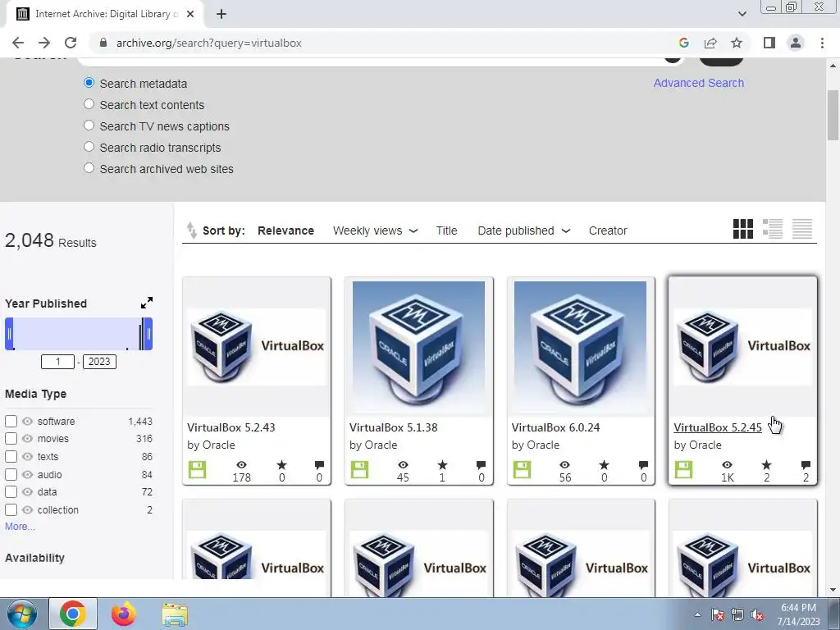Viewport: 840px width, 630px height.
Task: Check the texts media type
Action: pos(11,457)
